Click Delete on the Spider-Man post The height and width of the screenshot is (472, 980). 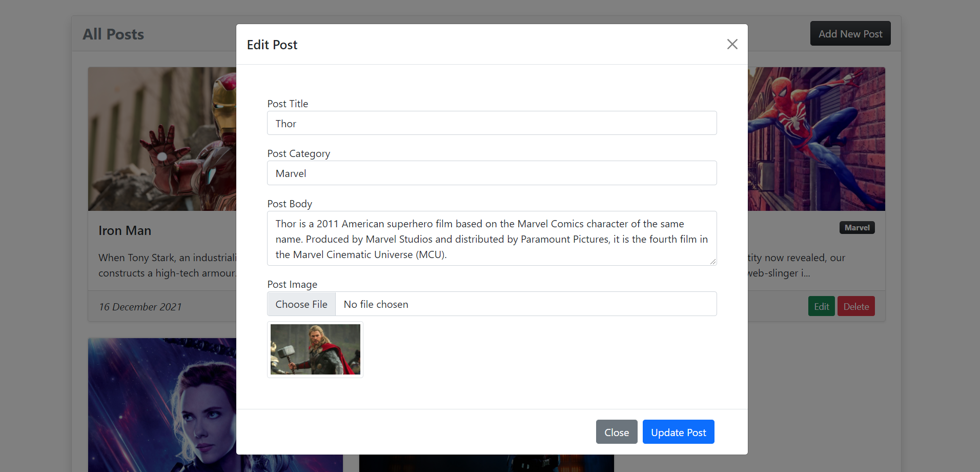click(855, 306)
